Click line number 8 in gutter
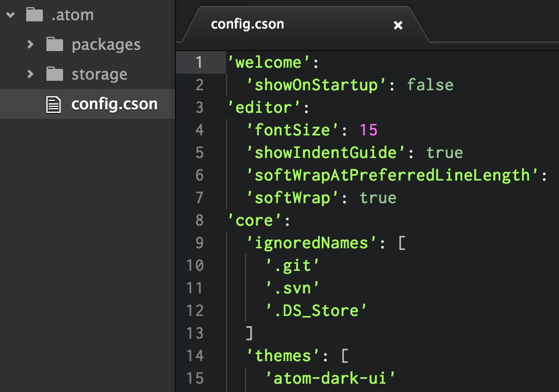559x392 pixels. (x=199, y=220)
